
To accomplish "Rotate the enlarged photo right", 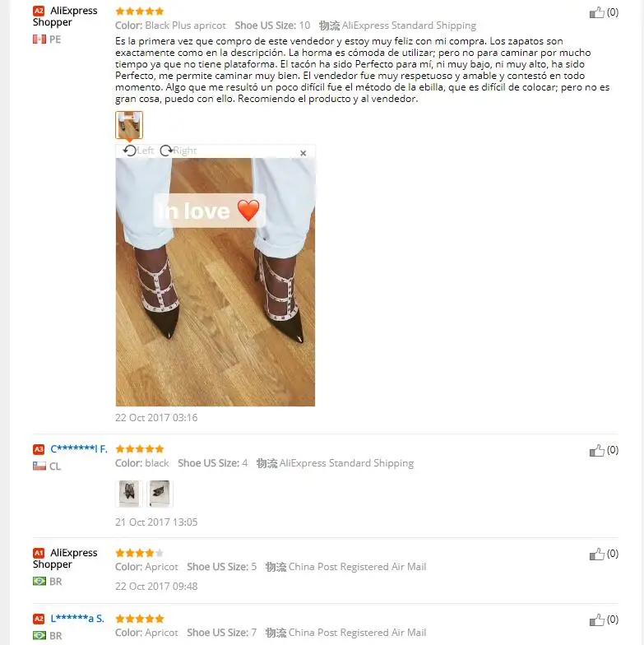I will click(x=178, y=151).
